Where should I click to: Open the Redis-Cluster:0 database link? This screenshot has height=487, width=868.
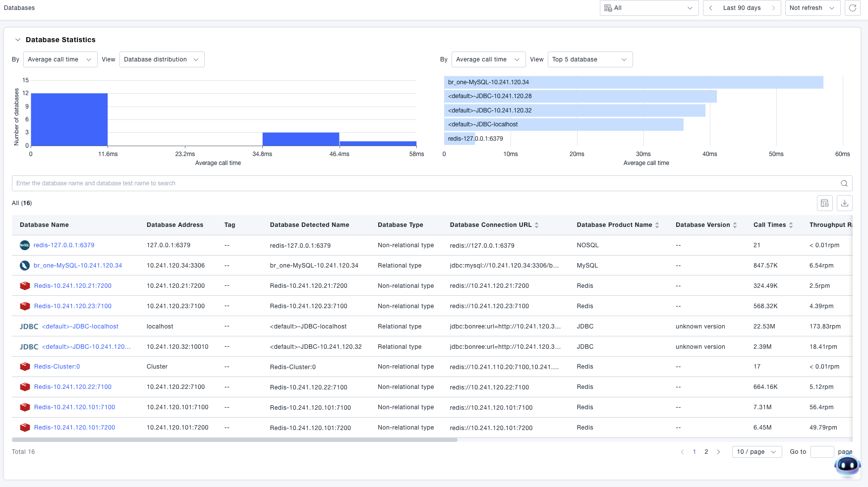[x=57, y=367]
